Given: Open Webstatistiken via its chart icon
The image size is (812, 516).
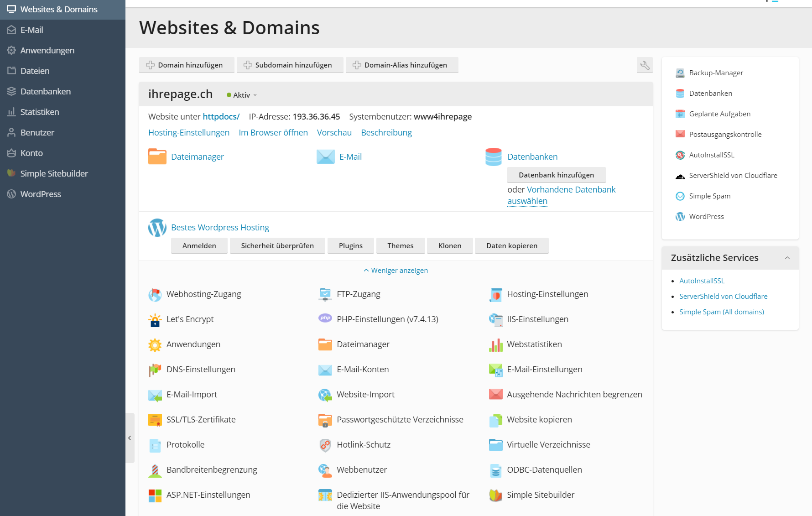Looking at the screenshot, I should (x=495, y=344).
